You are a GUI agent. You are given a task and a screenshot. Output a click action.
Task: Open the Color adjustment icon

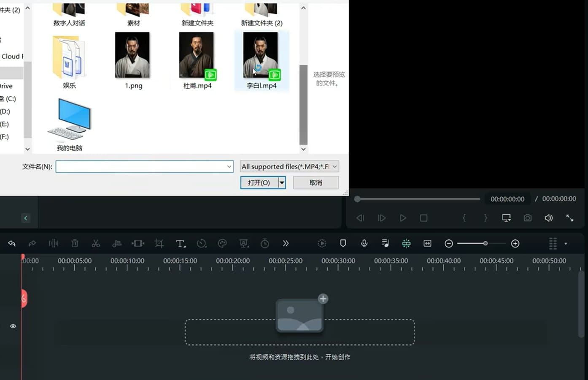tap(222, 243)
